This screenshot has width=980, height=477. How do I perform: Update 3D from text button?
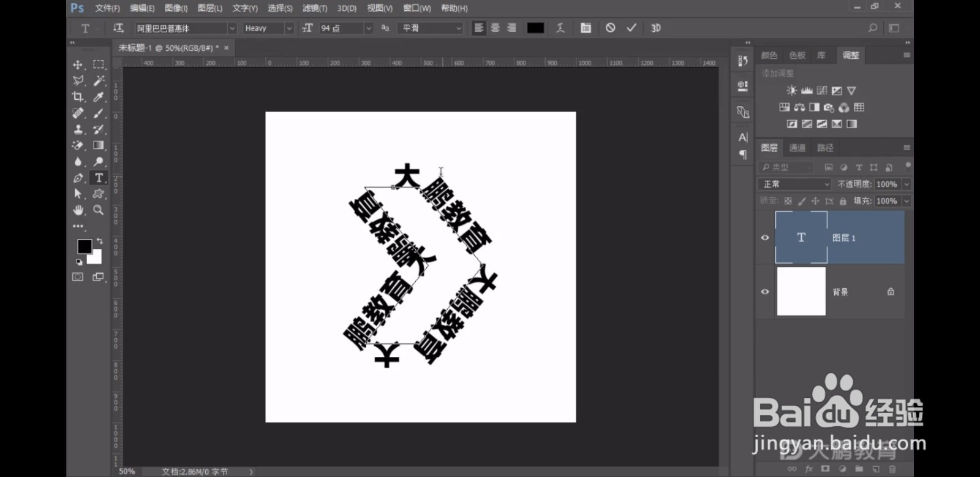coord(655,28)
